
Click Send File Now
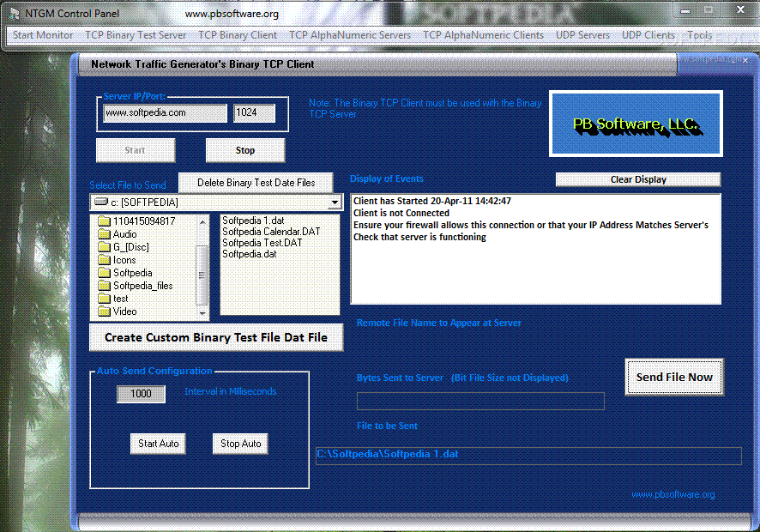point(674,378)
